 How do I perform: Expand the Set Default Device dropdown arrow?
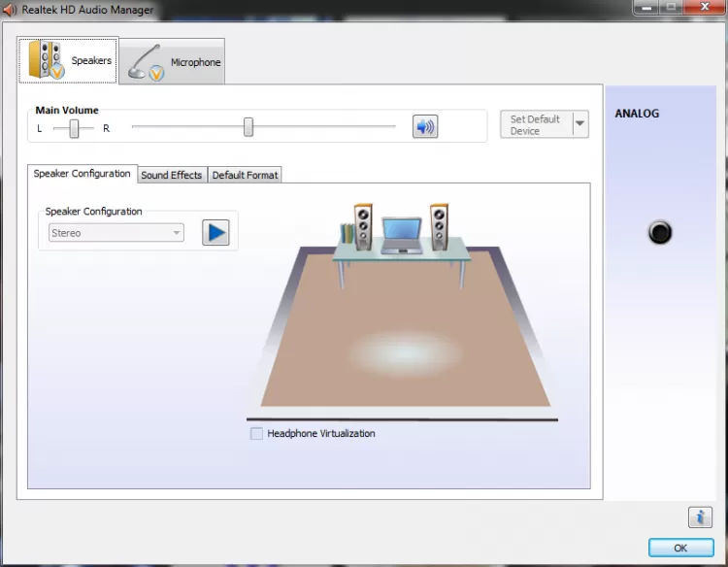(x=579, y=124)
